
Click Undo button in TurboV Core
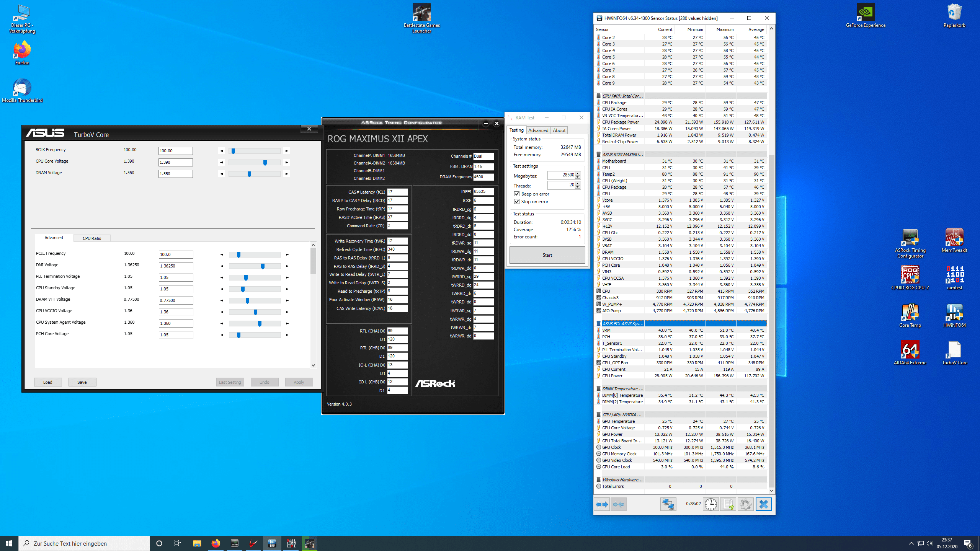pos(264,382)
